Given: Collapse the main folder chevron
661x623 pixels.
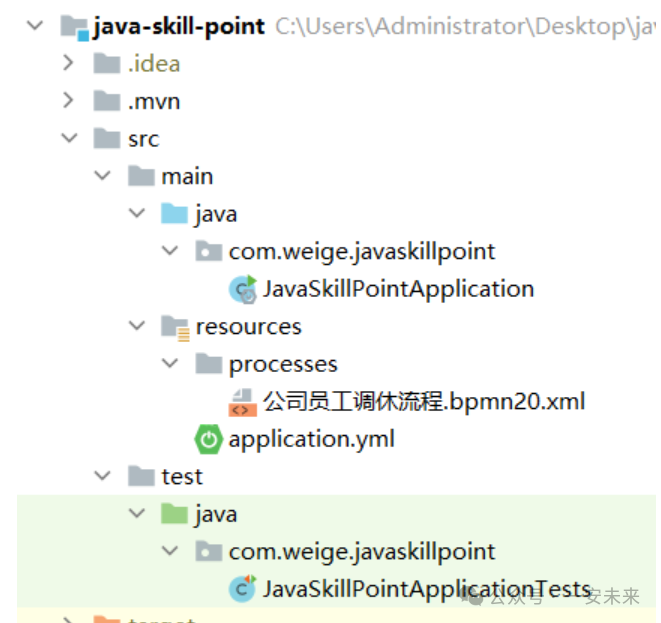Looking at the screenshot, I should click(x=102, y=176).
